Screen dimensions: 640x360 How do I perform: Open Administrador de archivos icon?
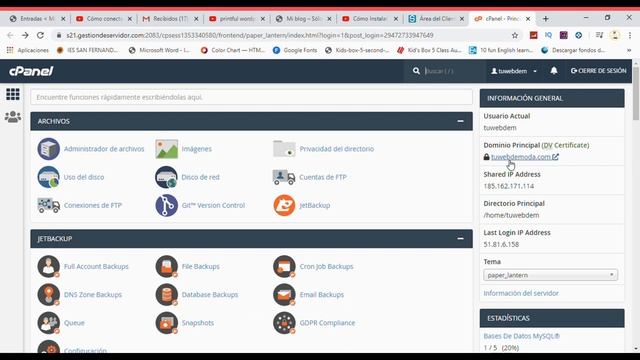click(x=49, y=149)
